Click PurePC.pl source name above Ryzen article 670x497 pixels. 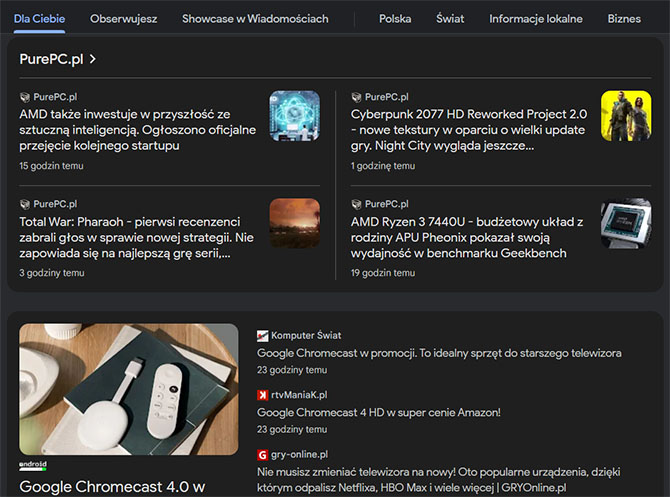pos(387,204)
